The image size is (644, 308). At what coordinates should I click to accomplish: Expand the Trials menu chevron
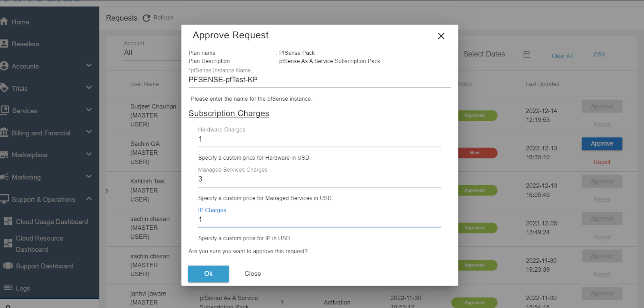pyautogui.click(x=89, y=87)
